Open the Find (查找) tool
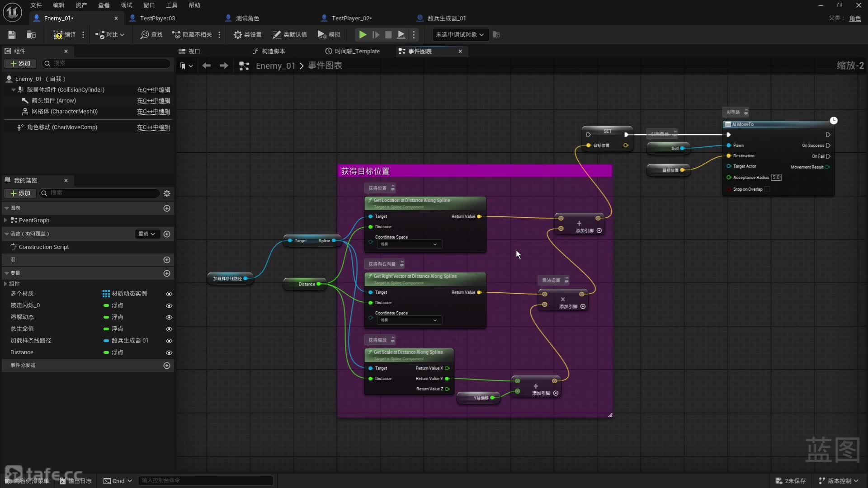The image size is (868, 488). click(151, 35)
